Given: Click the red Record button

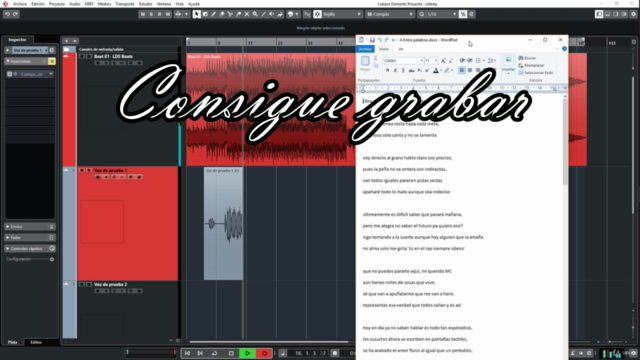Looking at the screenshot, I should [264, 353].
